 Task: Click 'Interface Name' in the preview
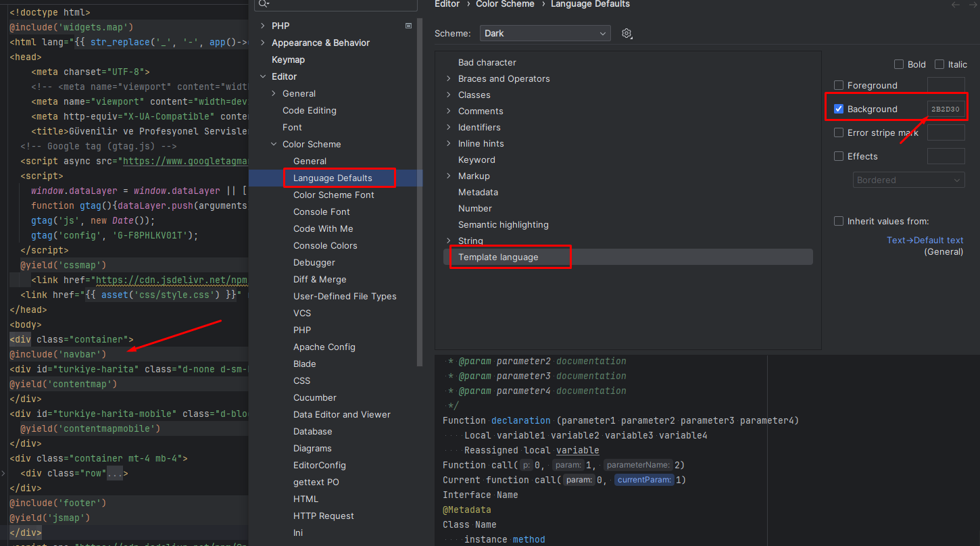click(480, 495)
